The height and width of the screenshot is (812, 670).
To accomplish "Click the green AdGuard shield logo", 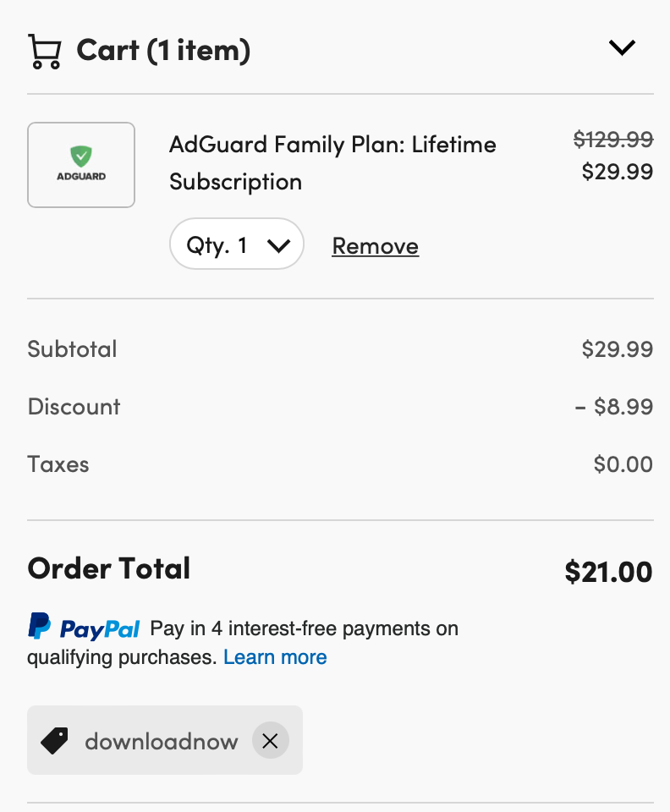I will (x=81, y=156).
